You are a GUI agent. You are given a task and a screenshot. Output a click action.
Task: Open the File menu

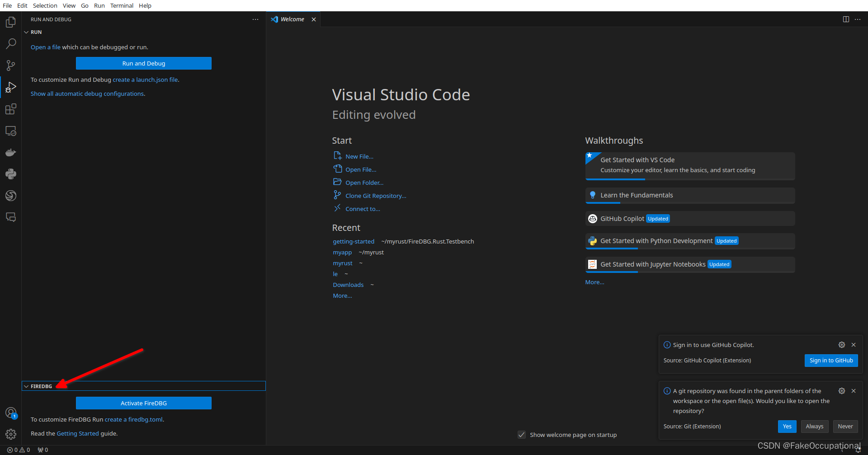(7, 5)
